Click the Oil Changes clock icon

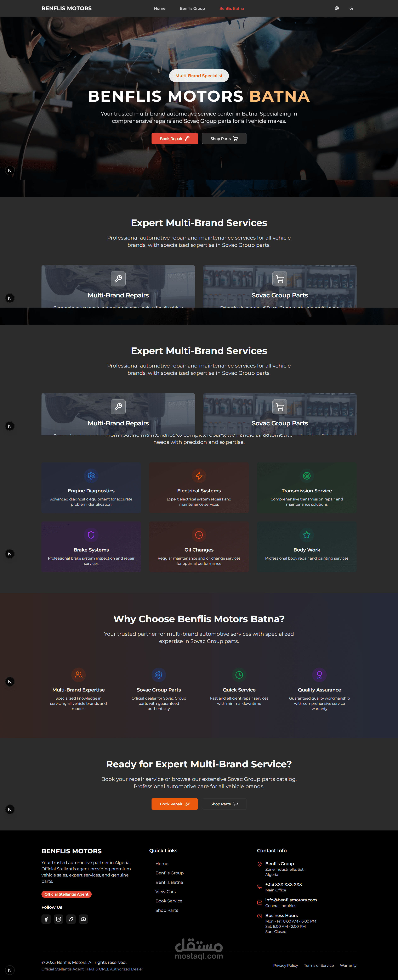(x=199, y=534)
